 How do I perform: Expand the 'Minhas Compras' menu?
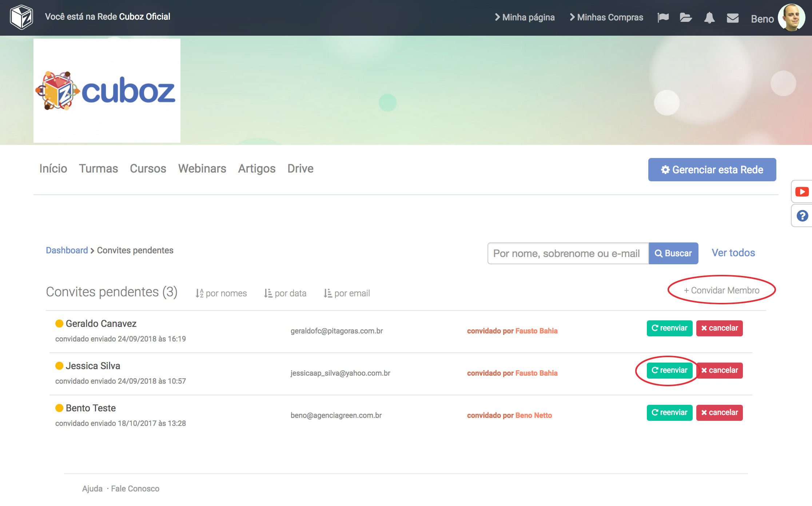point(606,17)
